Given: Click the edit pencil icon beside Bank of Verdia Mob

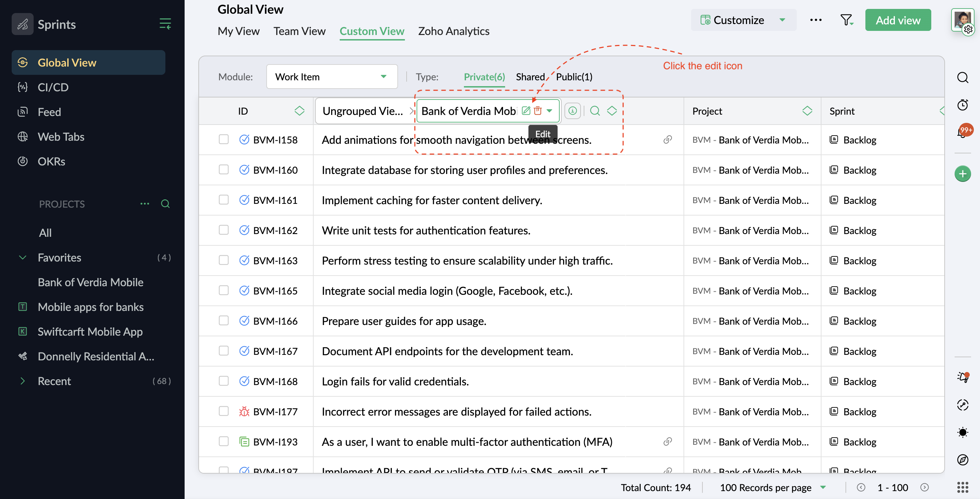Looking at the screenshot, I should click(526, 111).
